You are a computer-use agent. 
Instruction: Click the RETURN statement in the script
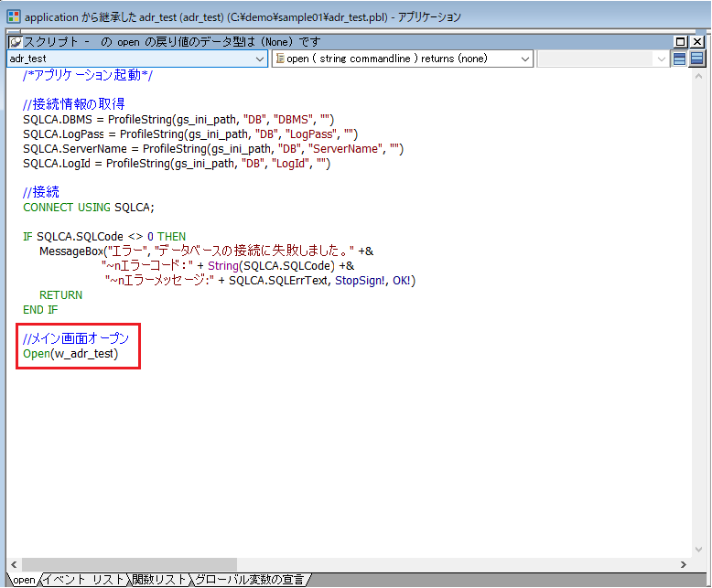(60, 295)
